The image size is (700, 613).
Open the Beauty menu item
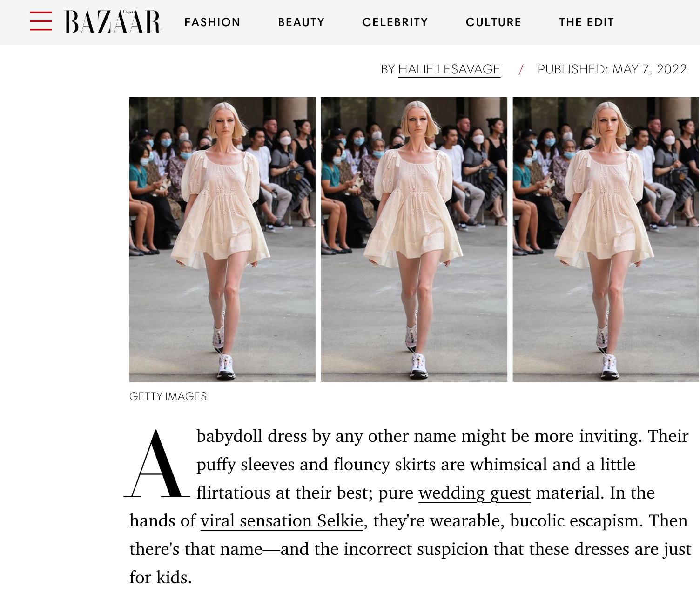pyautogui.click(x=301, y=22)
